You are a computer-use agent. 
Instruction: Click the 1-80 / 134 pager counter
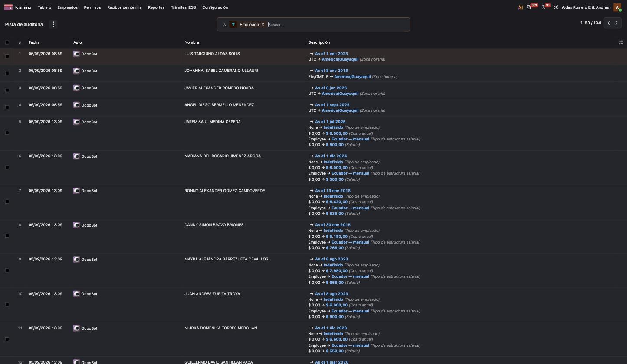click(x=591, y=23)
